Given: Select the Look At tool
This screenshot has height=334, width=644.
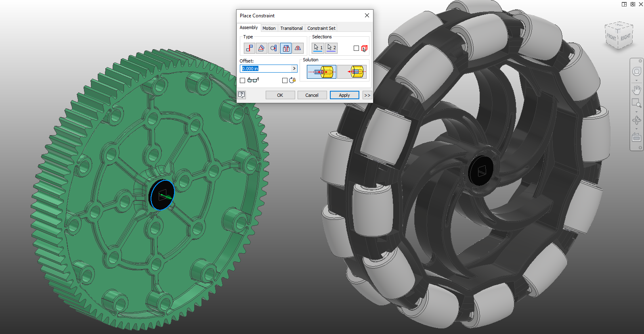Looking at the screenshot, I should click(636, 137).
